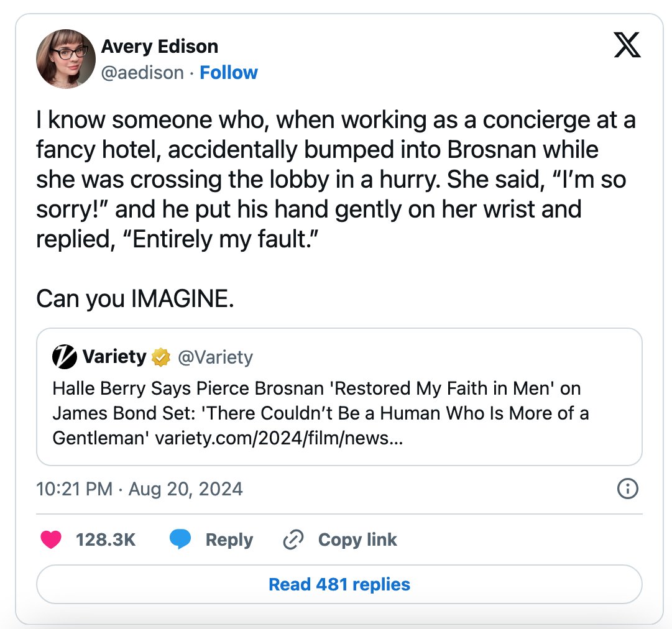Open the tweet info circle icon

point(627,489)
